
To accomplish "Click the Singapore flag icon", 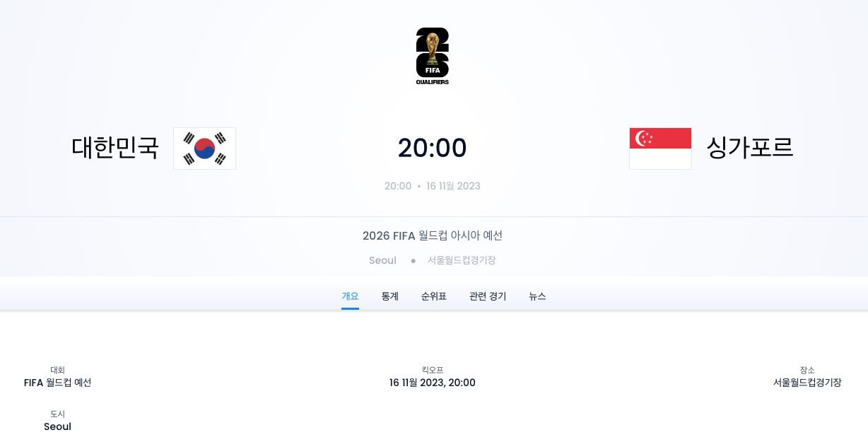I will (659, 149).
